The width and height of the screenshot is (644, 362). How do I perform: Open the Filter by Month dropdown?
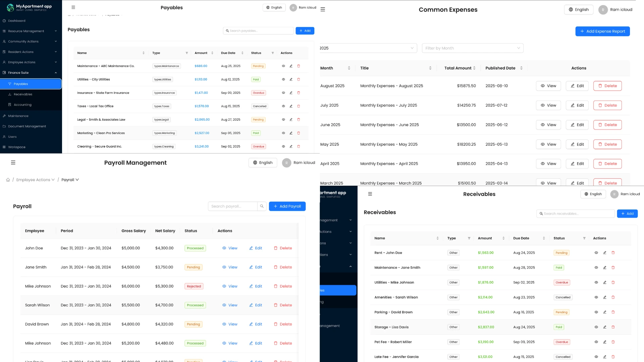[473, 48]
